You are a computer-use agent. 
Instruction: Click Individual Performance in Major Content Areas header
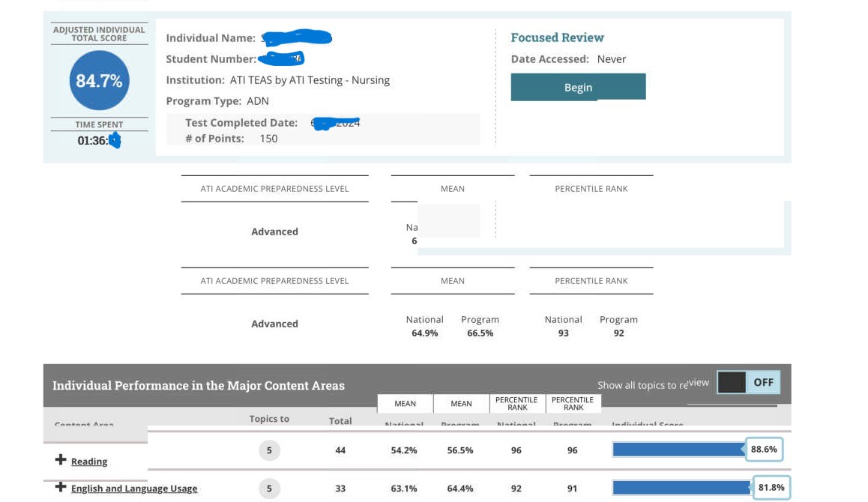pos(199,386)
